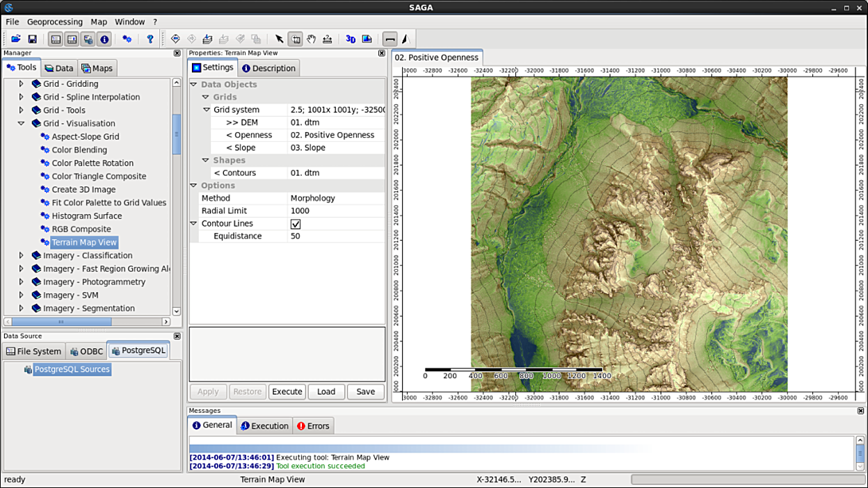The width and height of the screenshot is (868, 488).
Task: Select the arrow Action pointer tool
Action: point(279,39)
